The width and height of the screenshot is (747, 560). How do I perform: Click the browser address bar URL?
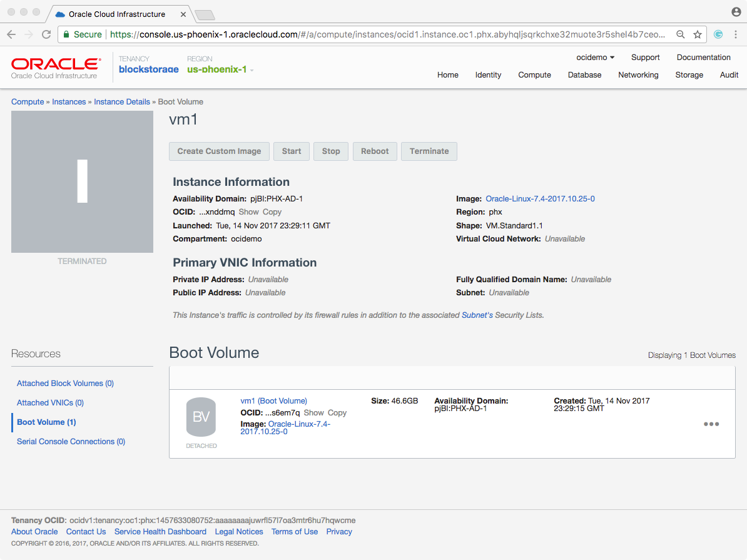(388, 35)
